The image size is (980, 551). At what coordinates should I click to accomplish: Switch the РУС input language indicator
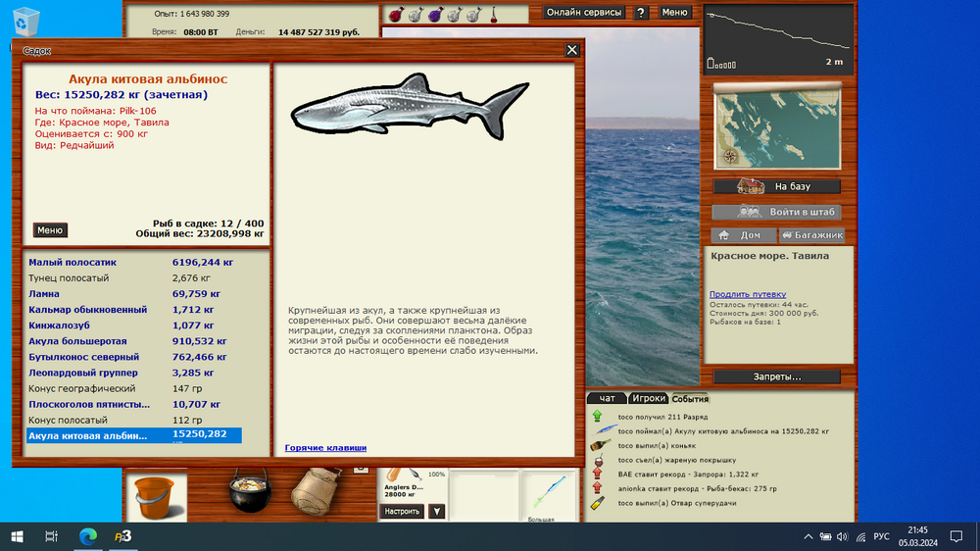pos(881,536)
